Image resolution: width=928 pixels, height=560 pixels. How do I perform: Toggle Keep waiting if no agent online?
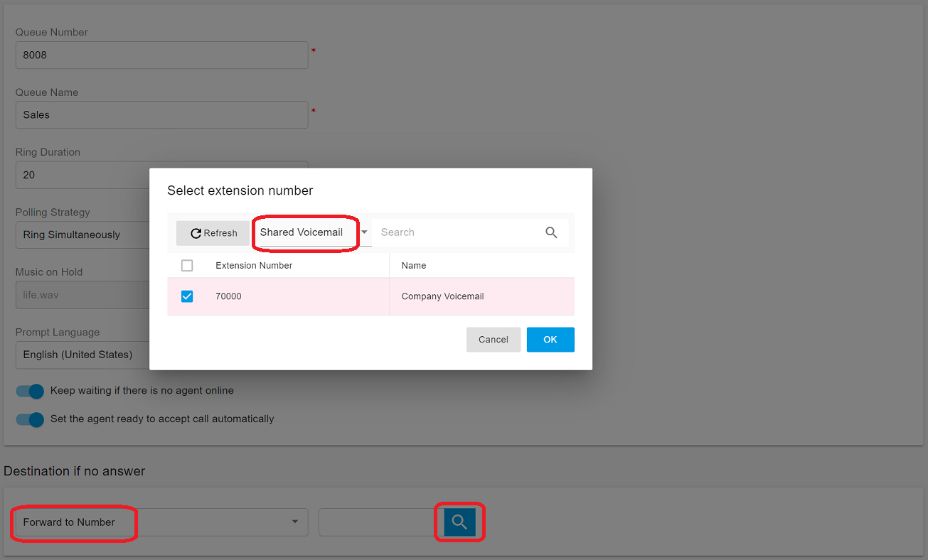[x=31, y=391]
